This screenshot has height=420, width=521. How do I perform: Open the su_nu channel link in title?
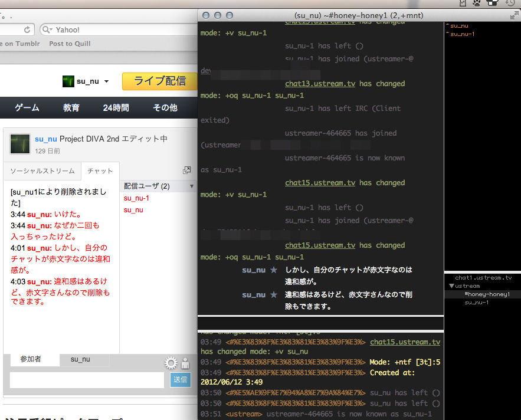46,139
